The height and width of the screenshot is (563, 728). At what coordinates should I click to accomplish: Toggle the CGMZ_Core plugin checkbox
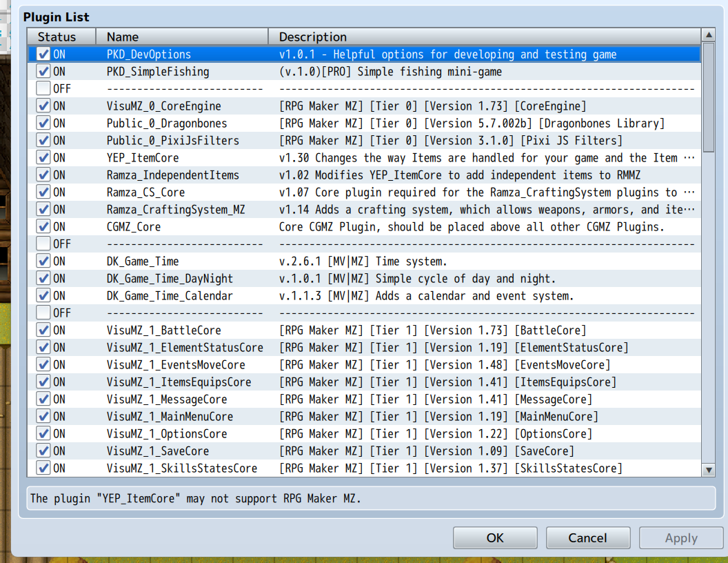(x=43, y=227)
